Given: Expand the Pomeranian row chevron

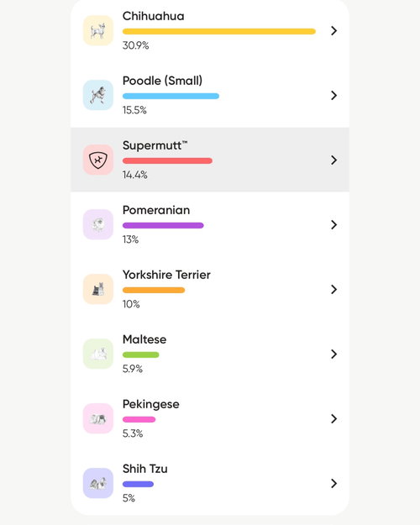Looking at the screenshot, I should [334, 224].
